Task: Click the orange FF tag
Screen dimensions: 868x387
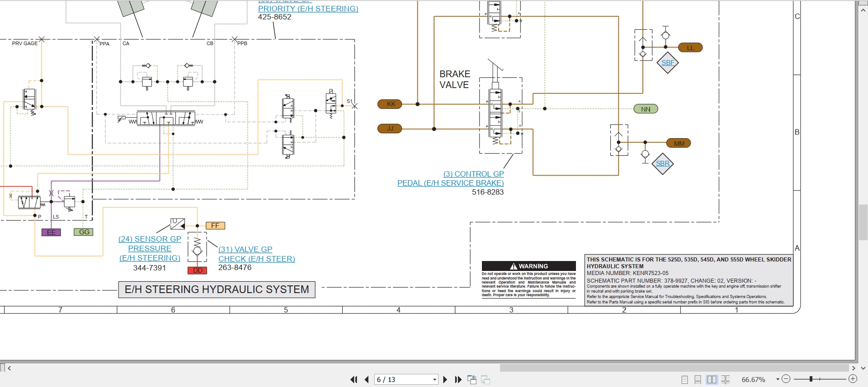Action: point(215,226)
